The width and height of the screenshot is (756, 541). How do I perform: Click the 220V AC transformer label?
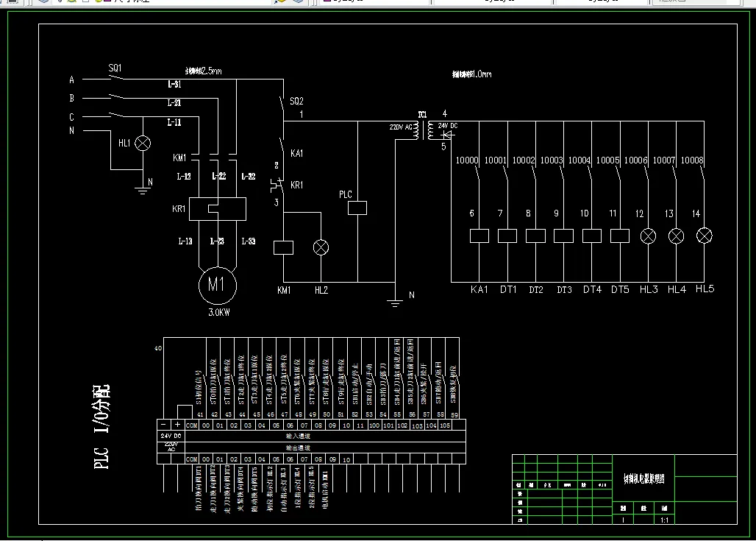coord(401,127)
